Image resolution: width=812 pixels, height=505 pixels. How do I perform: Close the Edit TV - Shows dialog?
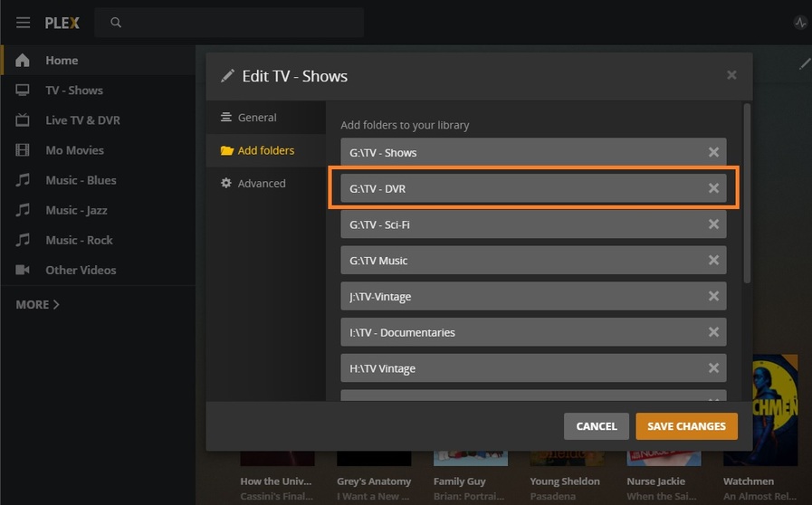(731, 75)
